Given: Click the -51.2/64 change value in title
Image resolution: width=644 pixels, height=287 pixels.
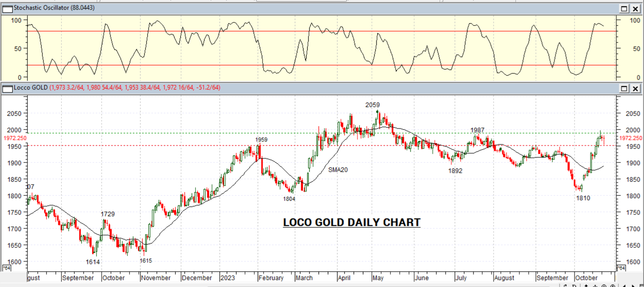Looking at the screenshot, I should pos(208,88).
